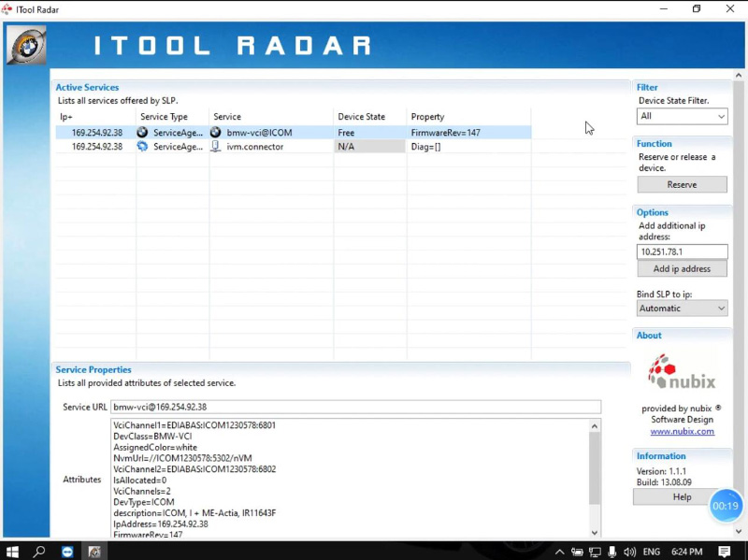Show hidden system tray icons
Viewport: 748px width, 560px height.
click(x=559, y=553)
